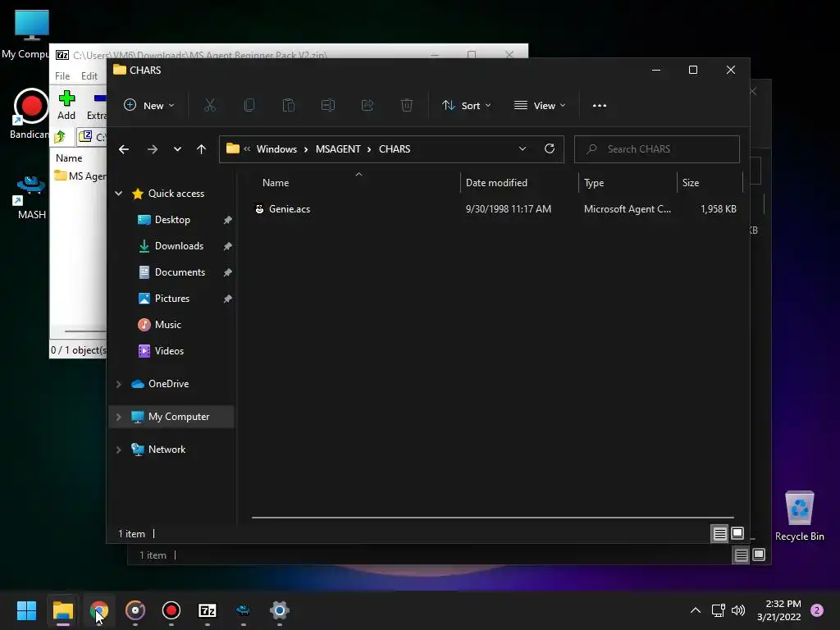
Task: Open the volume speaker tray icon
Action: 738,610
